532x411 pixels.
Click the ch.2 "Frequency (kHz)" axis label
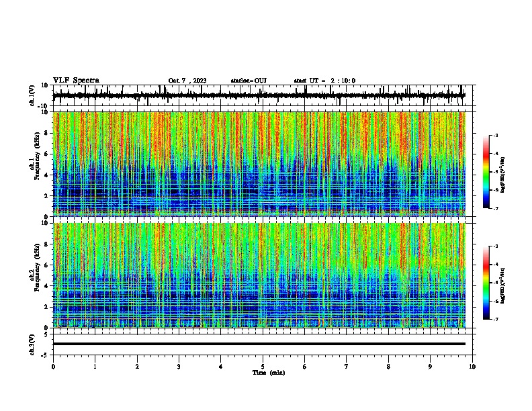tap(37, 267)
